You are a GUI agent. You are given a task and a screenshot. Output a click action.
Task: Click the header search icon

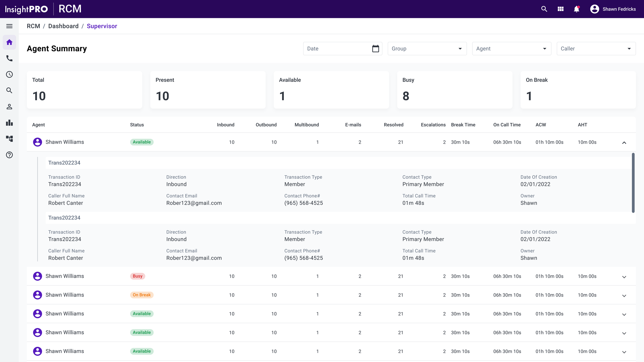pyautogui.click(x=544, y=9)
